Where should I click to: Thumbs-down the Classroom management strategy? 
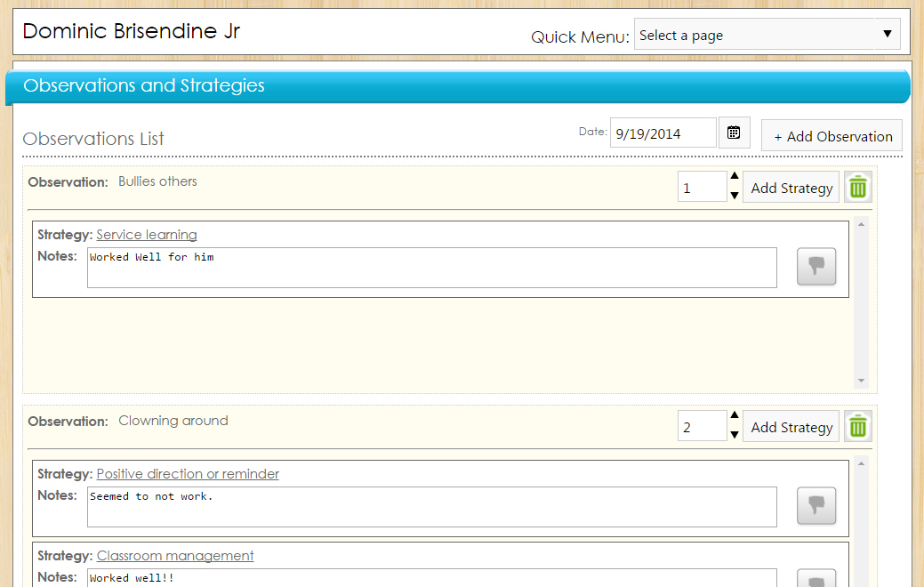coord(816,579)
